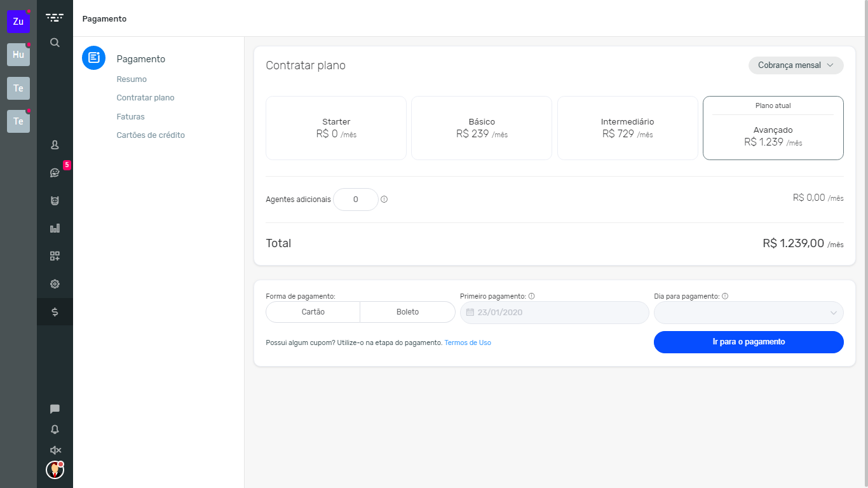Click the Pagamento page title in header
The height and width of the screenshot is (488, 868).
(104, 19)
